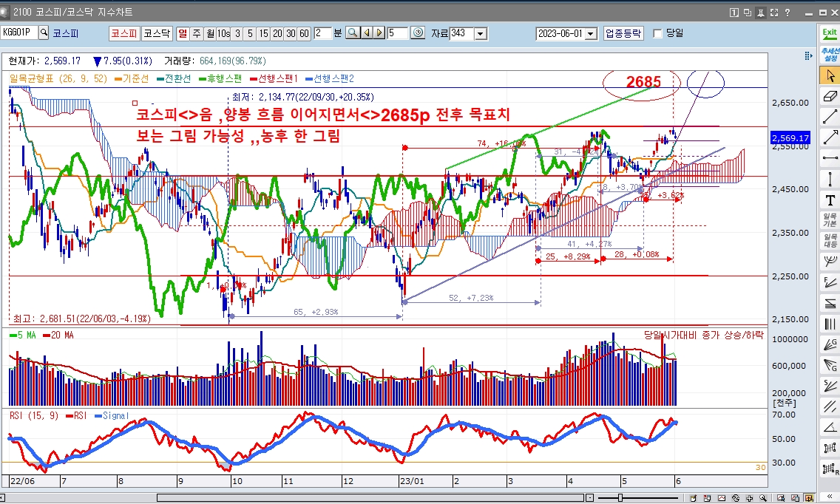
Task: Click the 2685 target annotation
Action: 643,82
